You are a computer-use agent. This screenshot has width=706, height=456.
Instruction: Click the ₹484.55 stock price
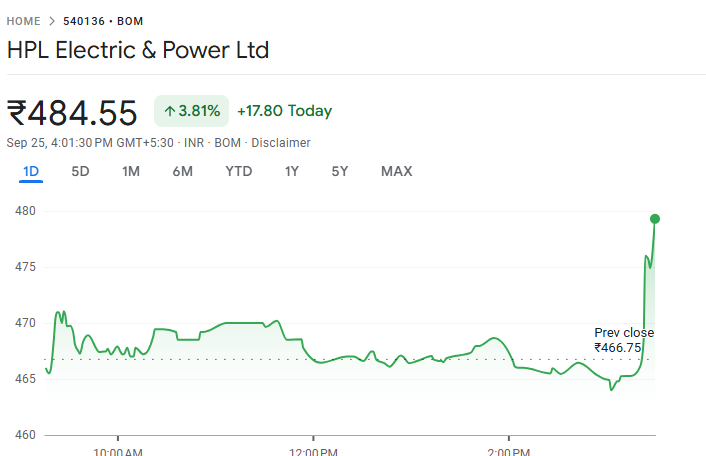[72, 113]
